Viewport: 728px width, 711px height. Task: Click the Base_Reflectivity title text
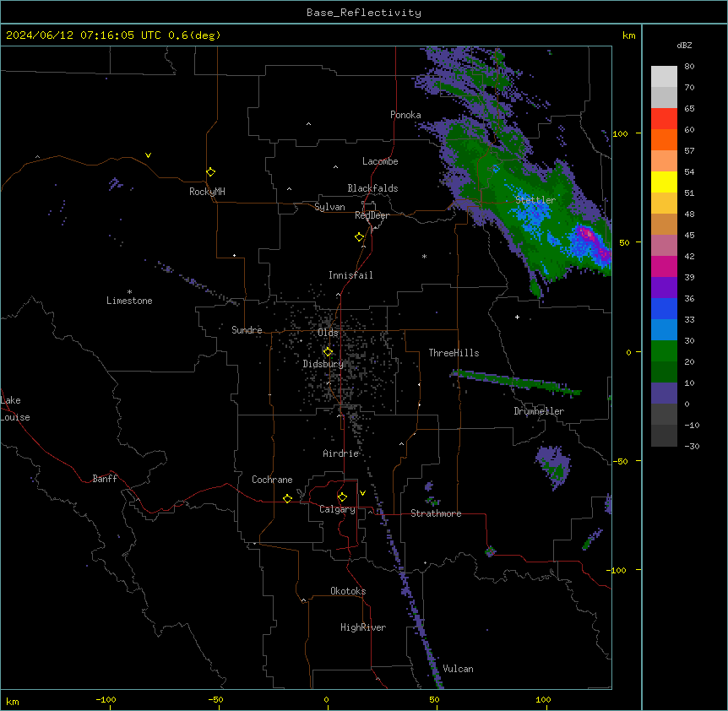tap(364, 13)
